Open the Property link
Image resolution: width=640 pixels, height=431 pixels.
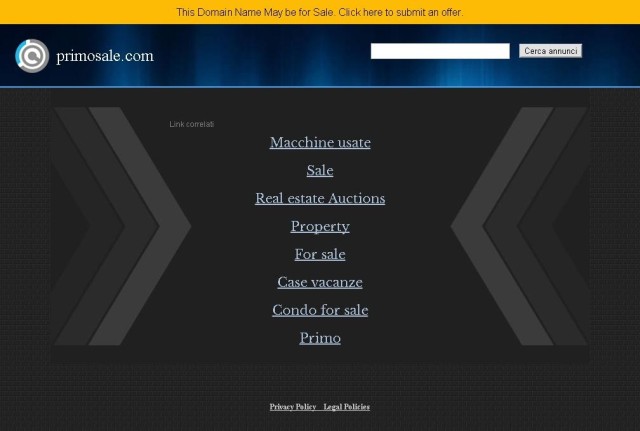(320, 227)
